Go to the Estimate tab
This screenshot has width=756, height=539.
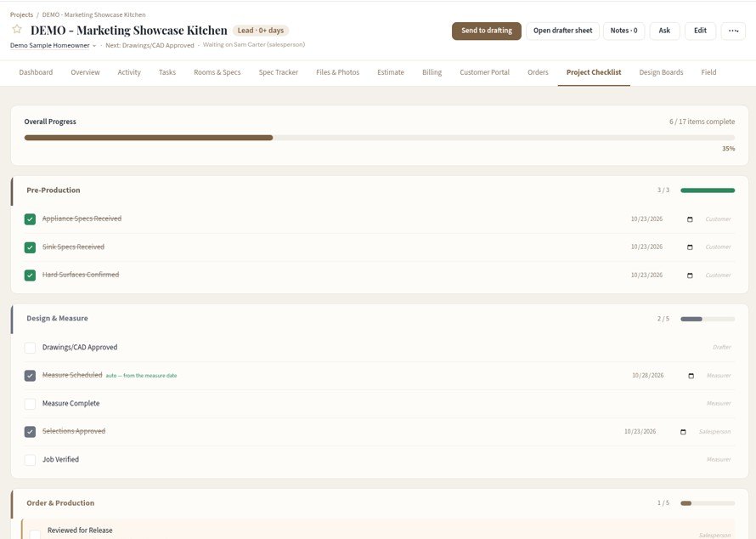(x=391, y=72)
